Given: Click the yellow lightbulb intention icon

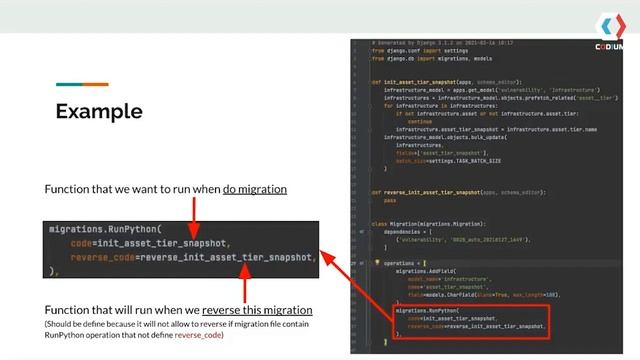Looking at the screenshot, I should point(377,262).
